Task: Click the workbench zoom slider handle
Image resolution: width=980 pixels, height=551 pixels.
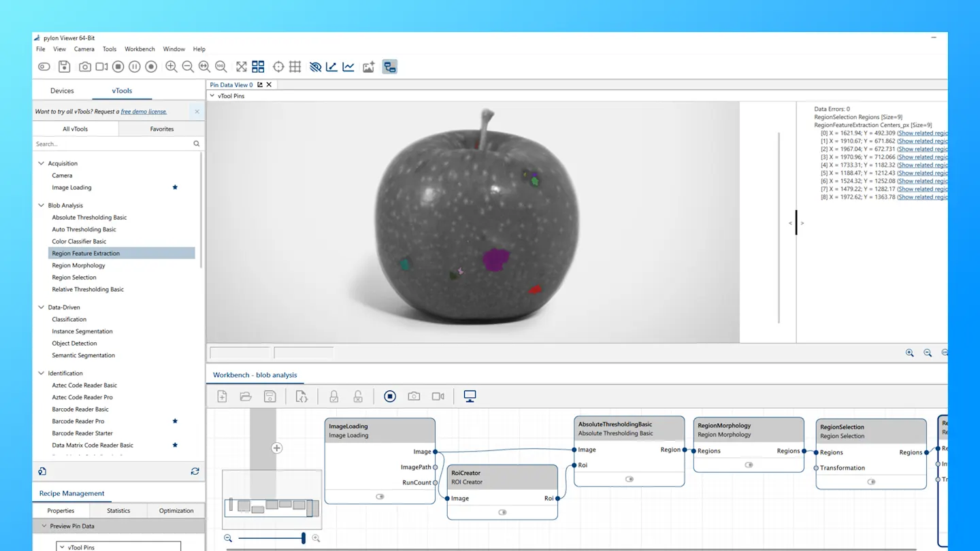Action: [304, 538]
